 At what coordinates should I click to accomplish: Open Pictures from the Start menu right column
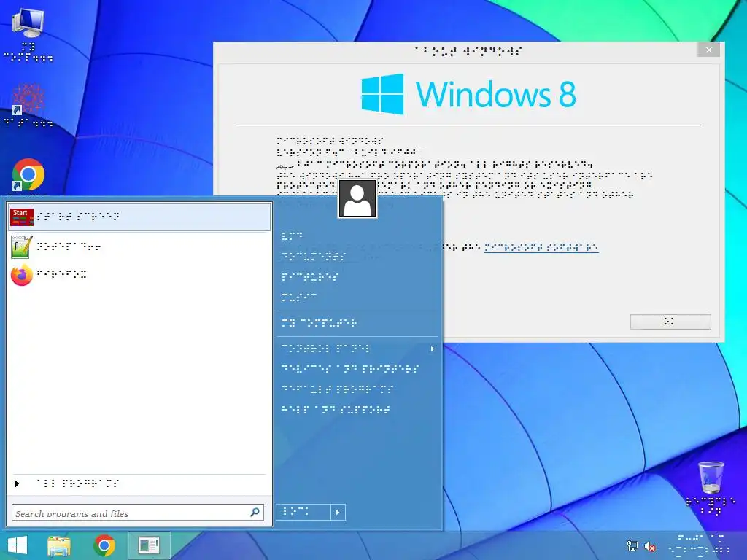click(357, 276)
